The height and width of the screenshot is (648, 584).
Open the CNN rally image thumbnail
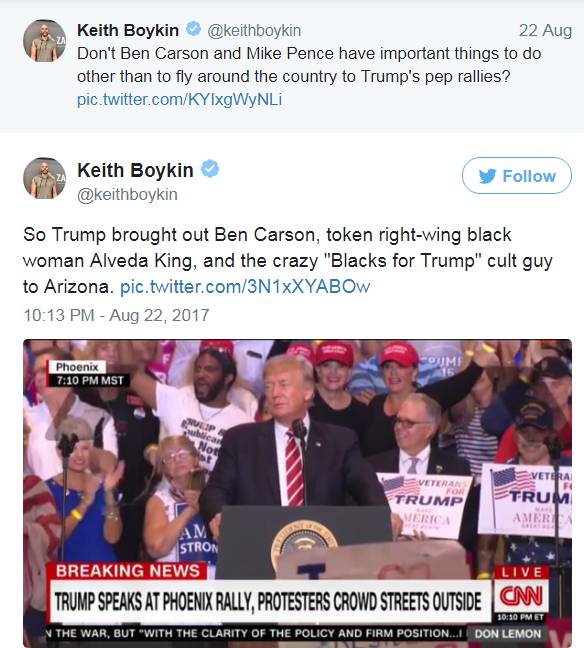[298, 493]
